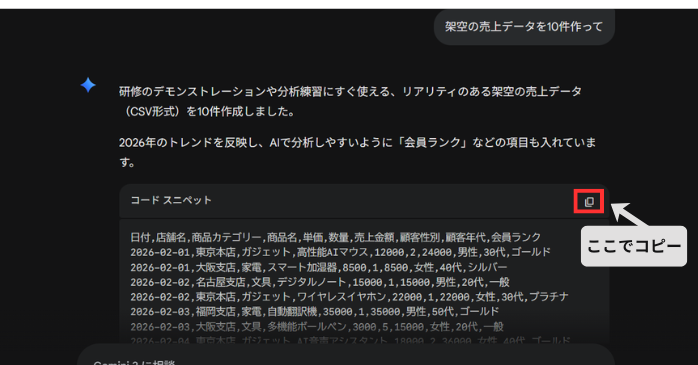Viewport: 698px width, 365px height.
Task: Select the row with '多機能ボールペン'
Action: pyautogui.click(x=317, y=327)
